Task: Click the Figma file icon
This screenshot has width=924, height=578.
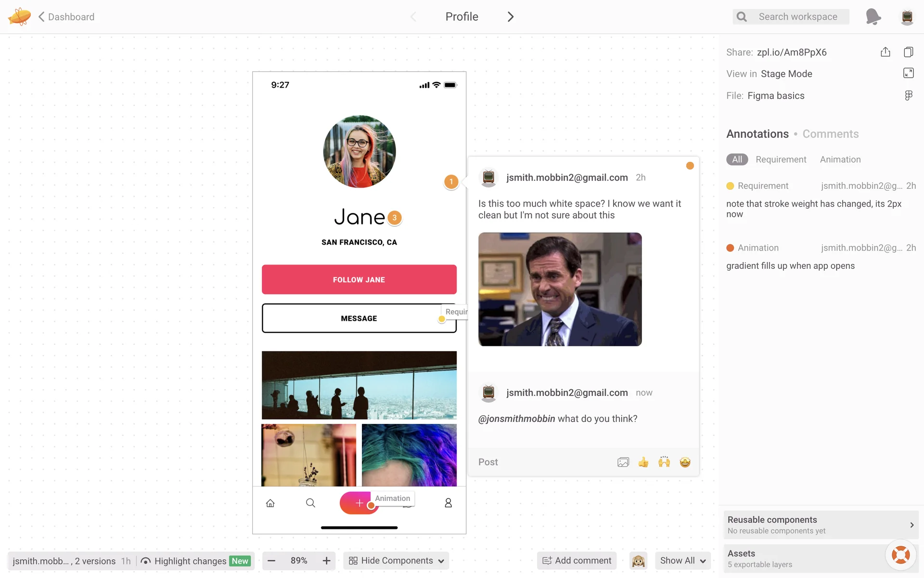Action: [x=908, y=95]
